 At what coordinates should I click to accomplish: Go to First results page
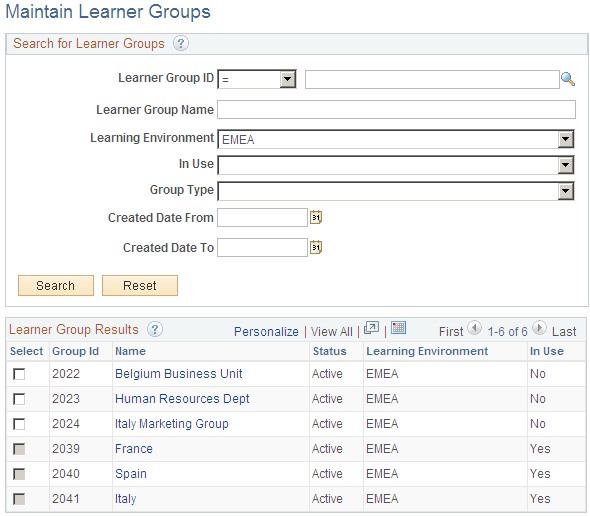(x=451, y=332)
